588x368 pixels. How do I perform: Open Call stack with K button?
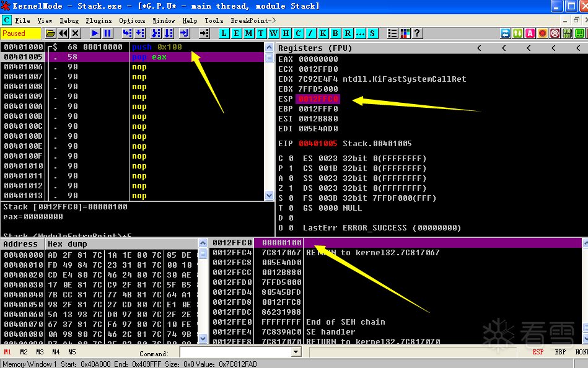[323, 33]
